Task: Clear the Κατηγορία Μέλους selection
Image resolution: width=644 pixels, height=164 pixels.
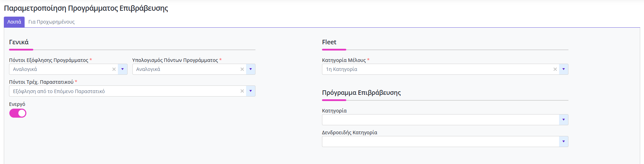Action: (x=555, y=69)
